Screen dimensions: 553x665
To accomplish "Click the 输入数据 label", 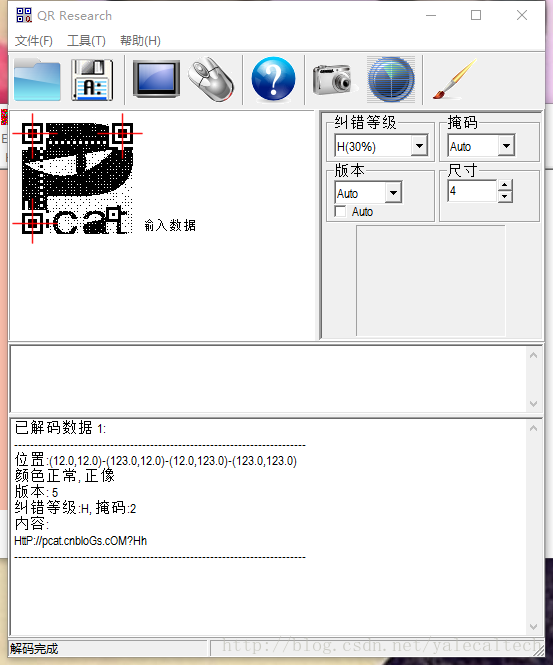I will click(x=170, y=225).
